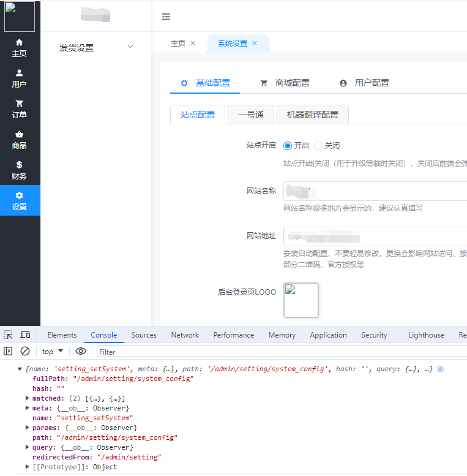467x476 pixels.
Task: Click the hash property line
Action: tap(48, 388)
